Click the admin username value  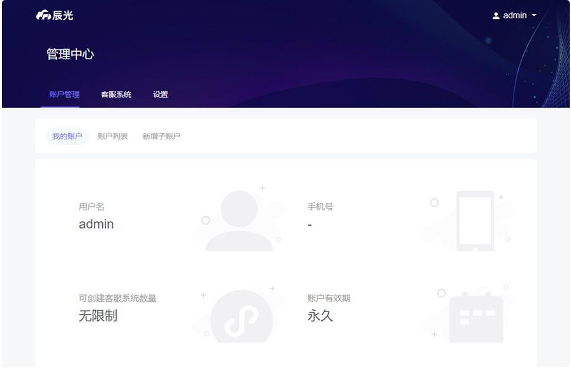coord(96,224)
